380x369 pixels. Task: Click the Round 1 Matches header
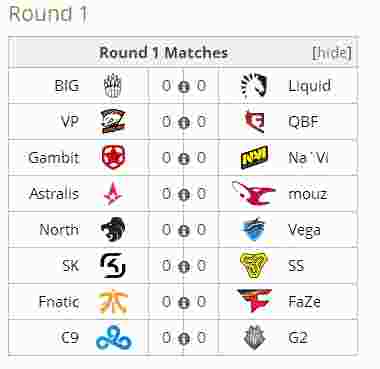click(x=164, y=53)
